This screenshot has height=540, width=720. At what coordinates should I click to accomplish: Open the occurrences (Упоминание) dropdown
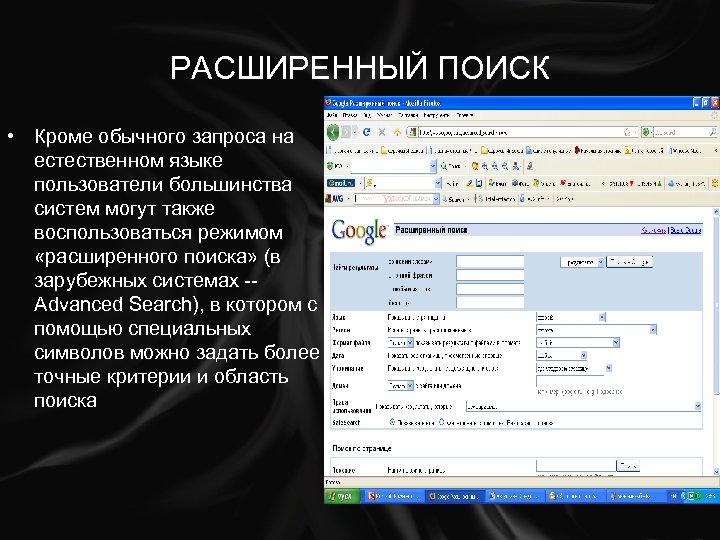[x=574, y=368]
